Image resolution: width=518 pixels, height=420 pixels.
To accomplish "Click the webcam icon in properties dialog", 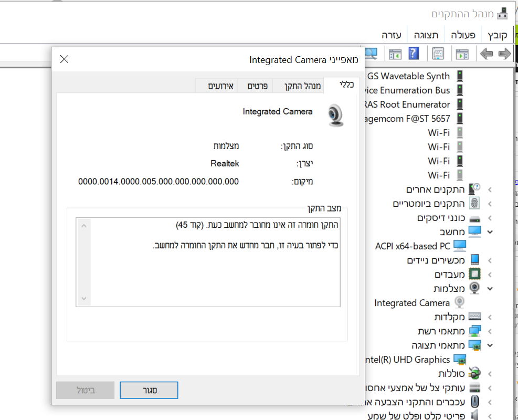I will tap(335, 115).
